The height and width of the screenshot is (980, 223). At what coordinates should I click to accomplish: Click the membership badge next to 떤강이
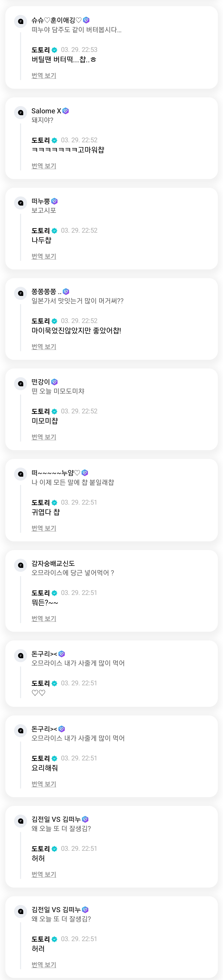click(54, 382)
